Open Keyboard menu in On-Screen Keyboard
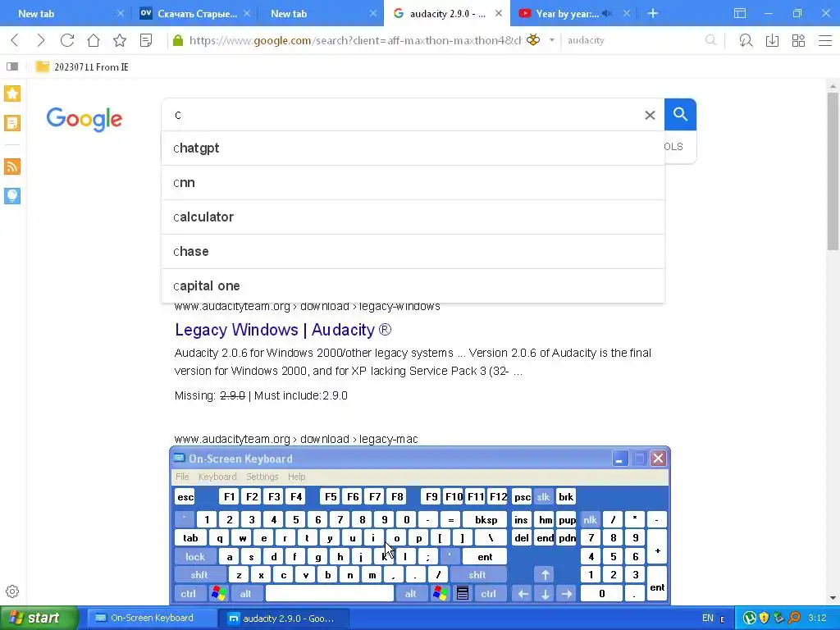 [x=217, y=477]
